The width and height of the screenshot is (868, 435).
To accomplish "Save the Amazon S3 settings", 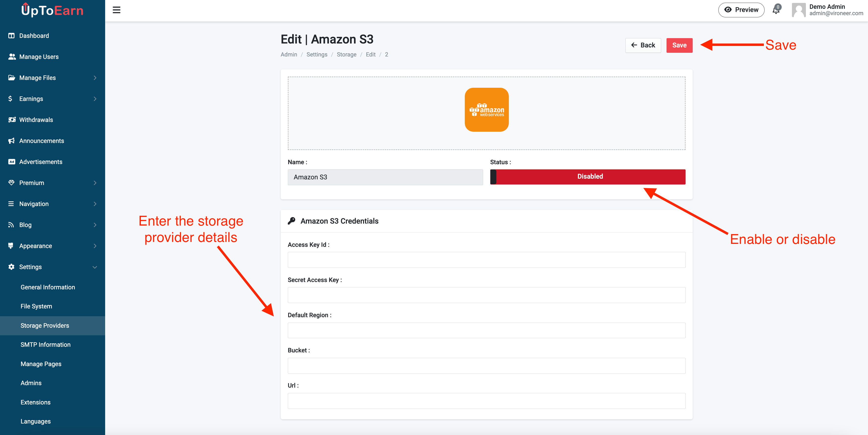I will point(679,45).
